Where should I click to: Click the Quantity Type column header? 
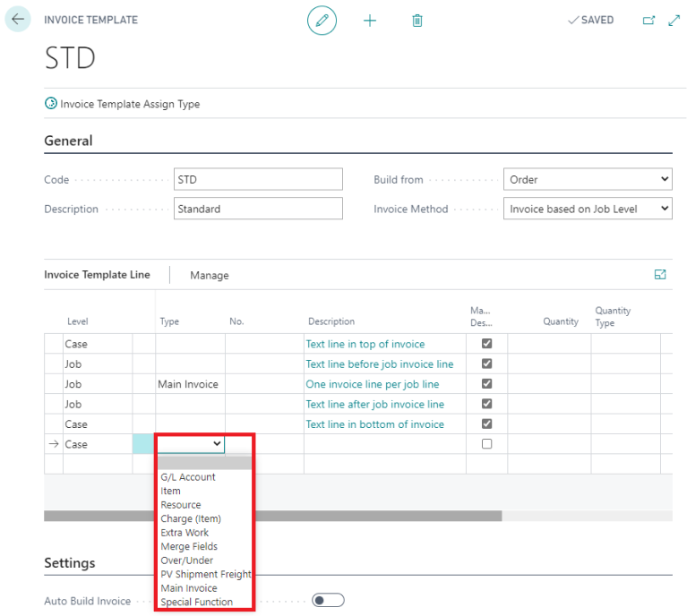point(613,316)
